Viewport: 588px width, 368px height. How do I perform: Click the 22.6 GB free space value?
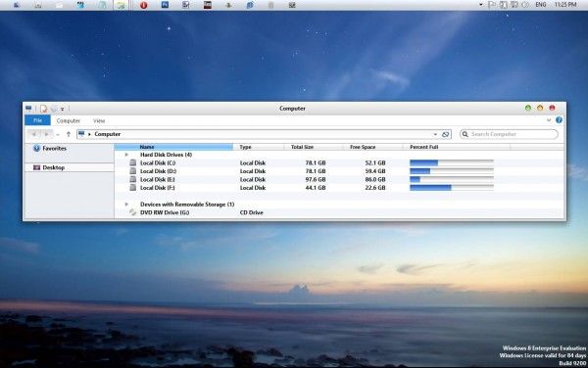pos(375,188)
